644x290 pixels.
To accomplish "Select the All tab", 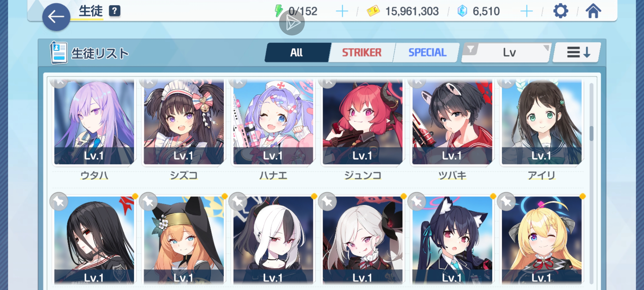I will pyautogui.click(x=297, y=52).
